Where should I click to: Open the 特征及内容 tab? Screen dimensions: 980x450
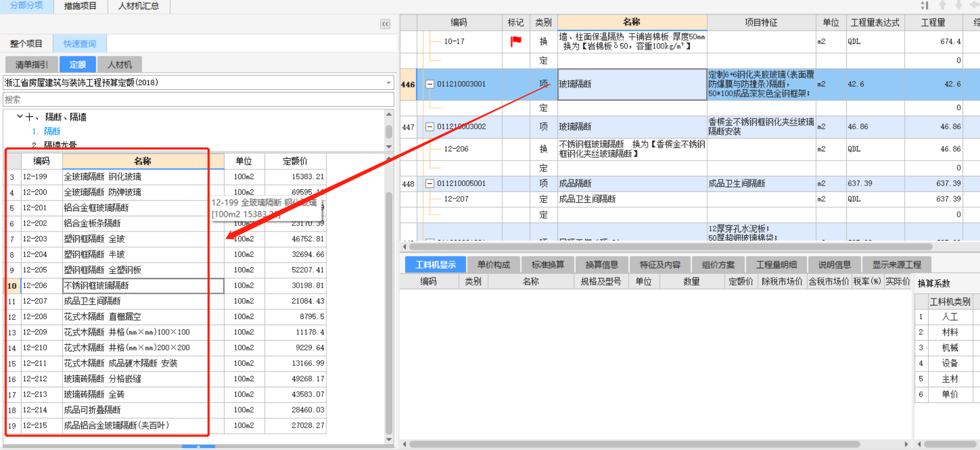[660, 264]
